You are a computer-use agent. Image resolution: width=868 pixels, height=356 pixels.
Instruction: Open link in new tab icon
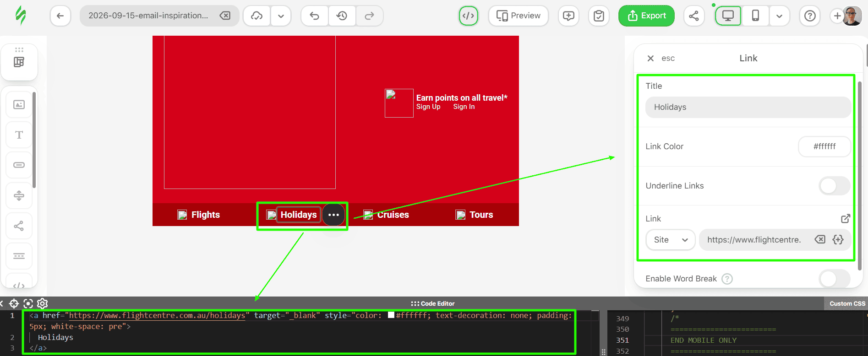(x=846, y=219)
